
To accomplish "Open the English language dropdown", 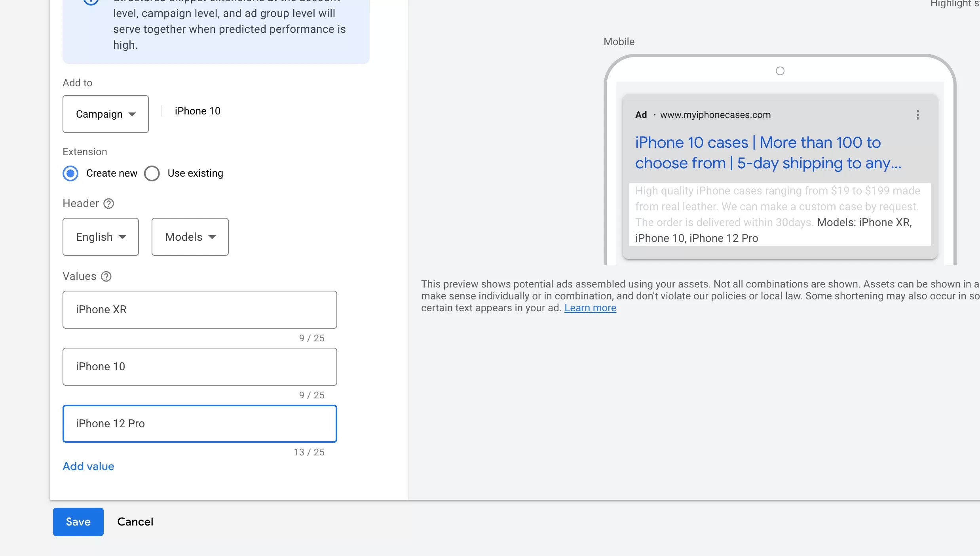I will click(x=101, y=237).
